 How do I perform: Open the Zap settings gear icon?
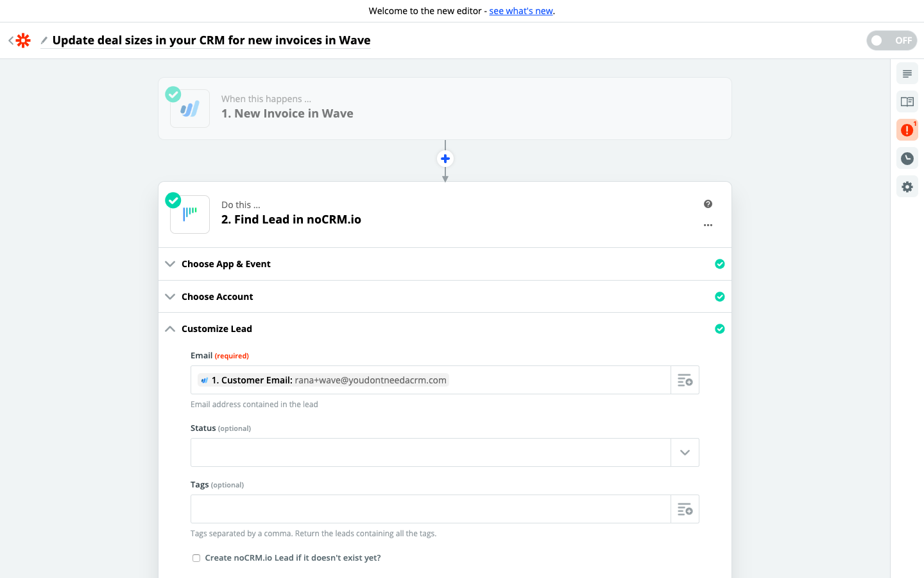[907, 187]
